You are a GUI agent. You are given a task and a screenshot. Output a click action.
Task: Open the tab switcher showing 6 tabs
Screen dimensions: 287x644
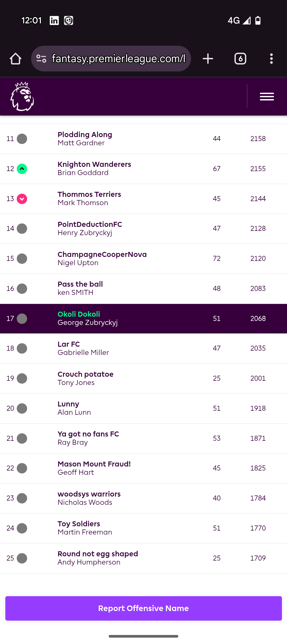pos(240,59)
